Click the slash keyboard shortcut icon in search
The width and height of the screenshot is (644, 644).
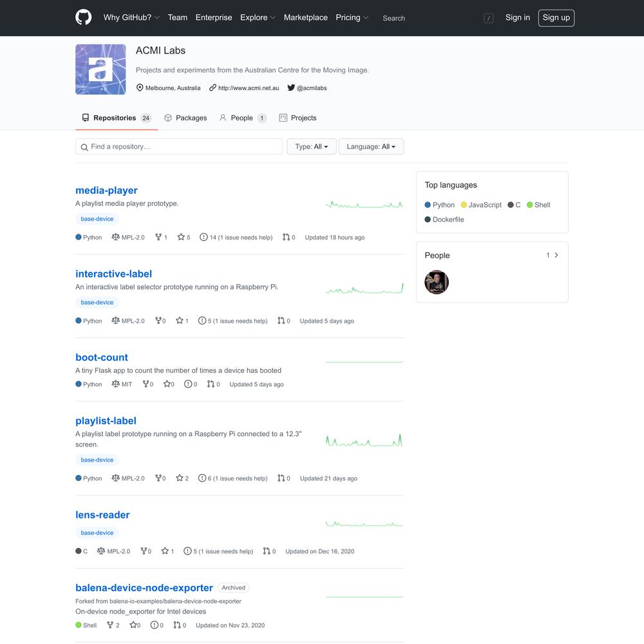click(488, 18)
